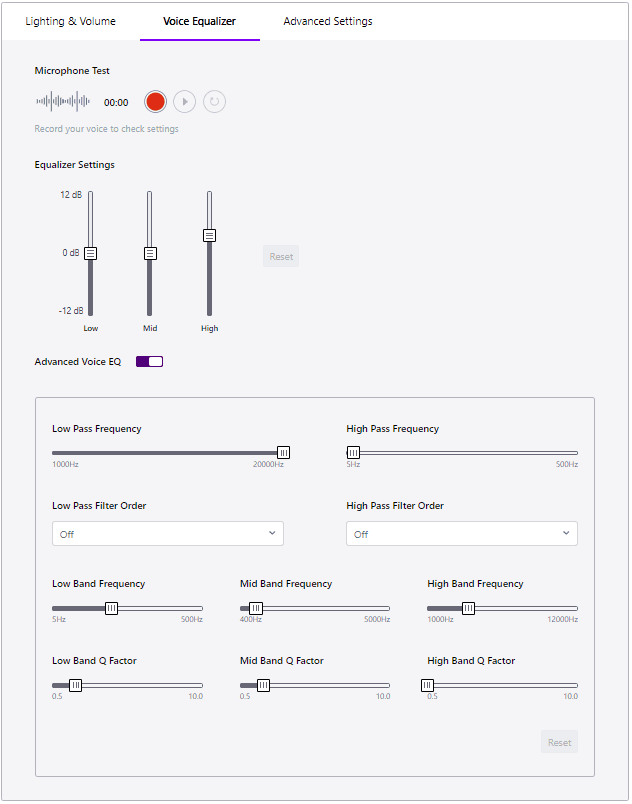Click the High Band Frequency slider thumb
Screen dimensions: 632x804
point(468,607)
